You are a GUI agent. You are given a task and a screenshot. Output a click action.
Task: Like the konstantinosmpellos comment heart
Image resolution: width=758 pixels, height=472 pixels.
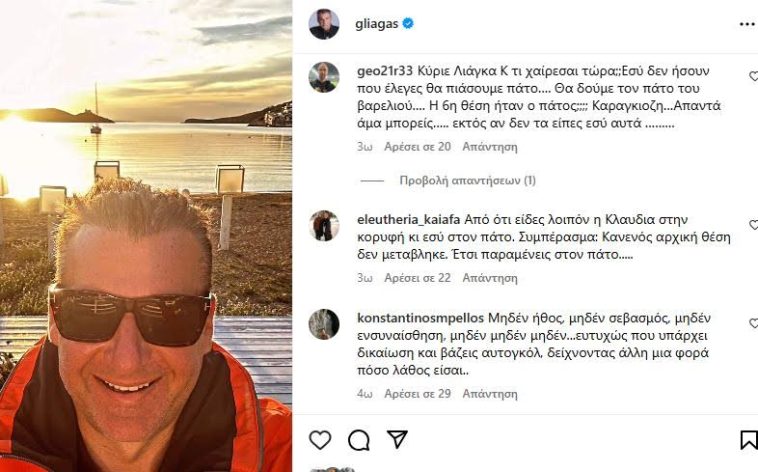[753, 323]
